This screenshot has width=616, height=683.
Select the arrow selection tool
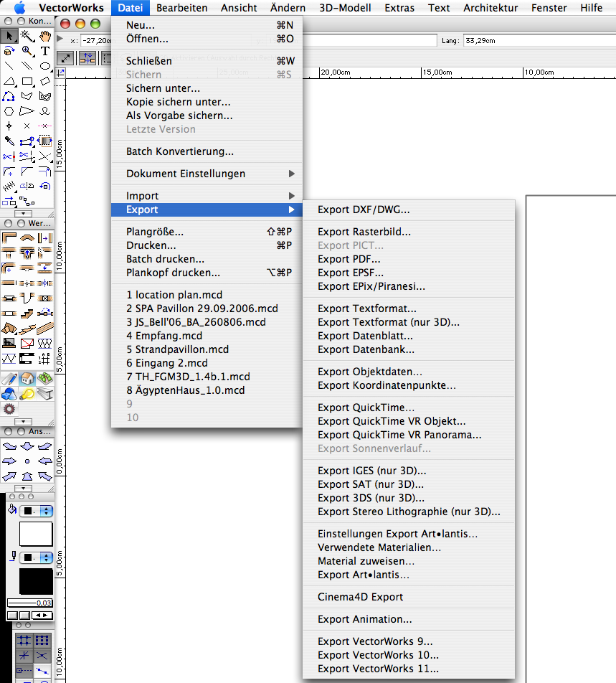9,36
